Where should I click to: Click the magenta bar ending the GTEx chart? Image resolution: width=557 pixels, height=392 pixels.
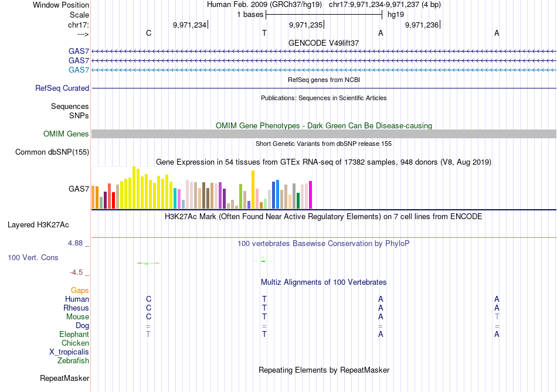[311, 195]
